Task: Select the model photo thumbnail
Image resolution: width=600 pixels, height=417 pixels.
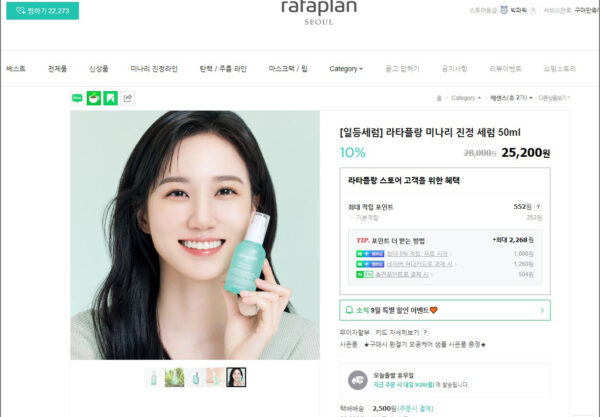Action: (x=236, y=377)
